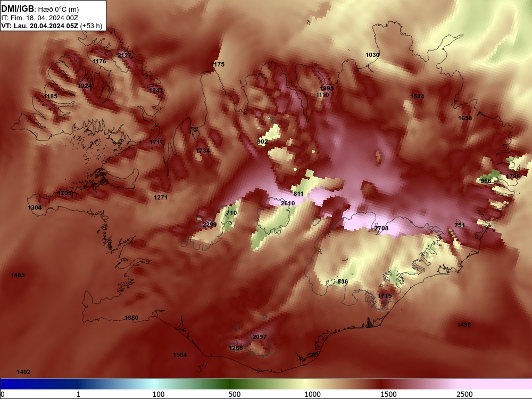Click the map value 1995
The height and width of the screenshot is (399, 532).
(327, 88)
